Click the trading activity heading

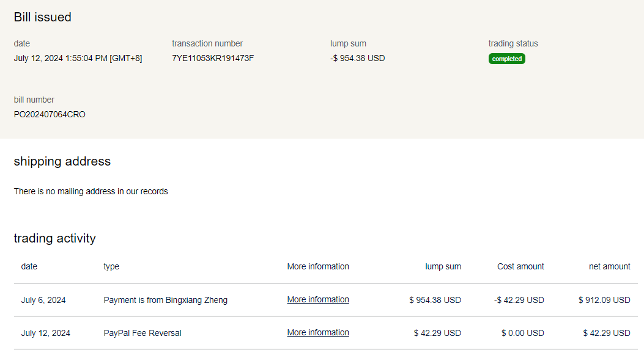(x=55, y=238)
